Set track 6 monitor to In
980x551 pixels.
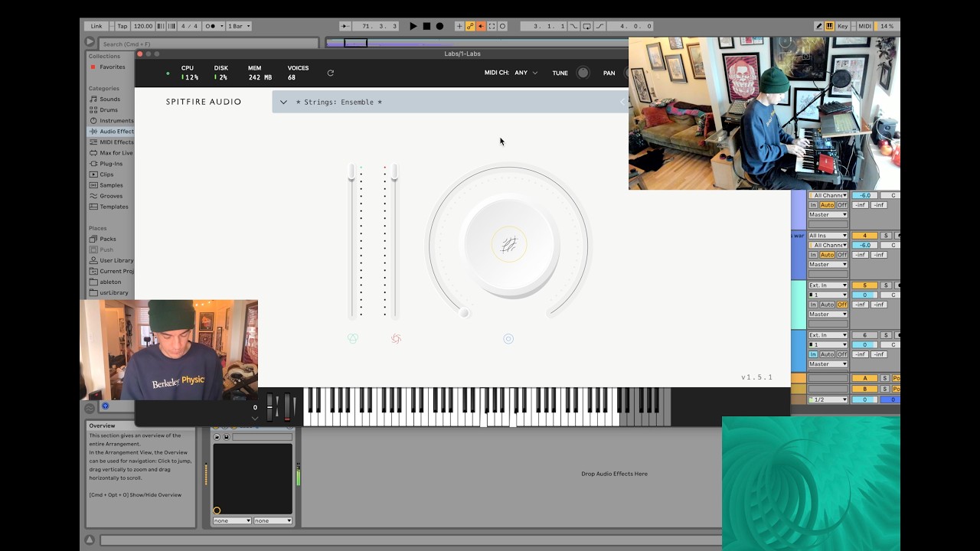tap(813, 354)
